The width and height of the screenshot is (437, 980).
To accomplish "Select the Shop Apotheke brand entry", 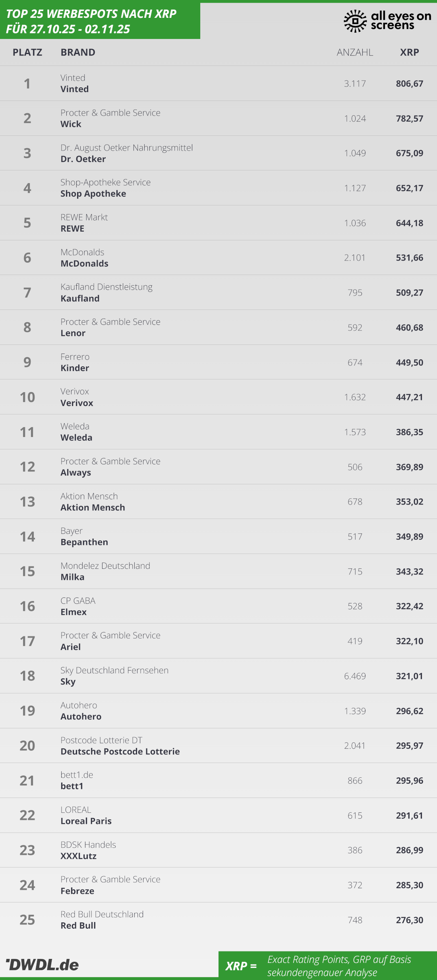I will click(93, 193).
